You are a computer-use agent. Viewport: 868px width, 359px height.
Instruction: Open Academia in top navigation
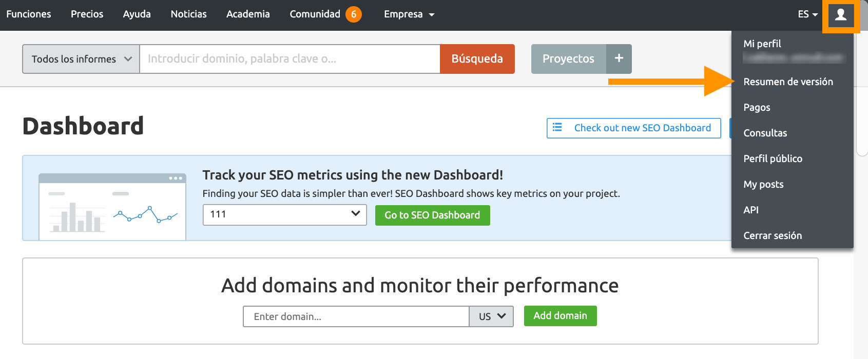(248, 14)
